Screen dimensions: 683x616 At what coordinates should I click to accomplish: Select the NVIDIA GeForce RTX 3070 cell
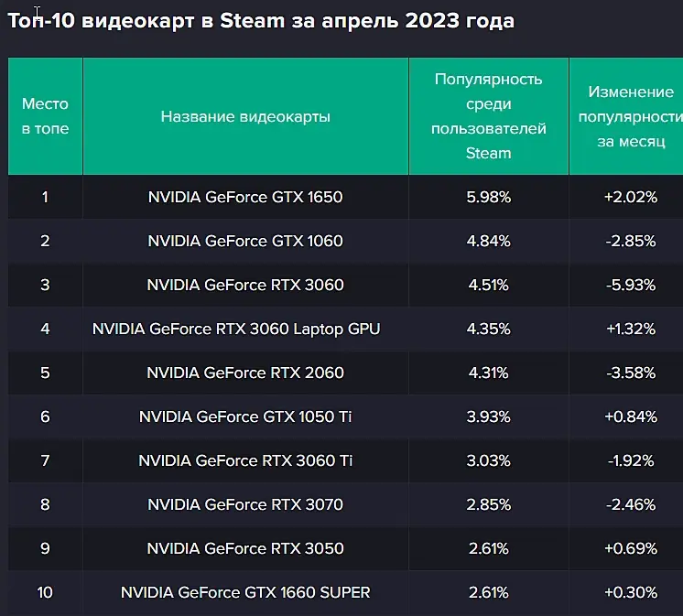pos(245,504)
